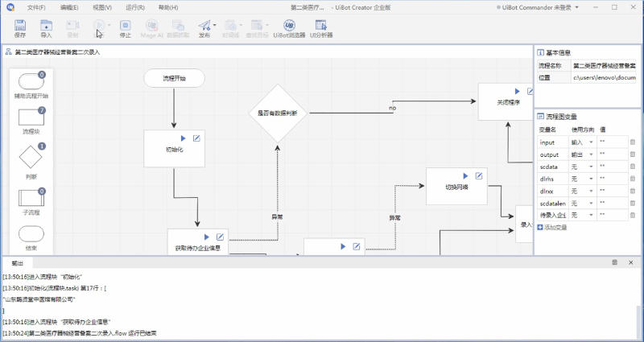
Task: Open the 运行(R) menu
Action: [x=135, y=7]
